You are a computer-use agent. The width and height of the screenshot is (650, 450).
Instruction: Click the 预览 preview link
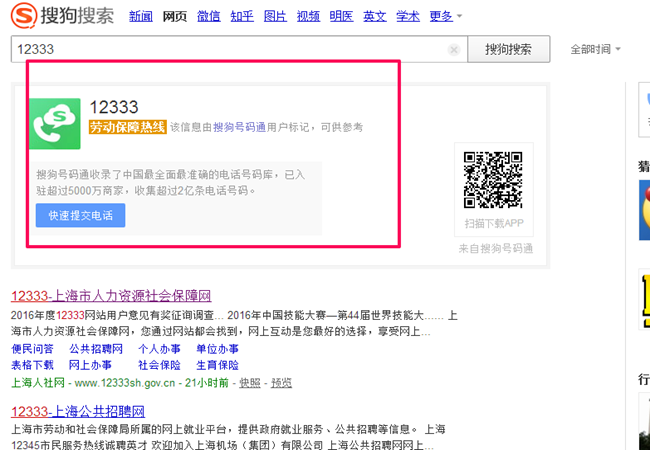[281, 383]
